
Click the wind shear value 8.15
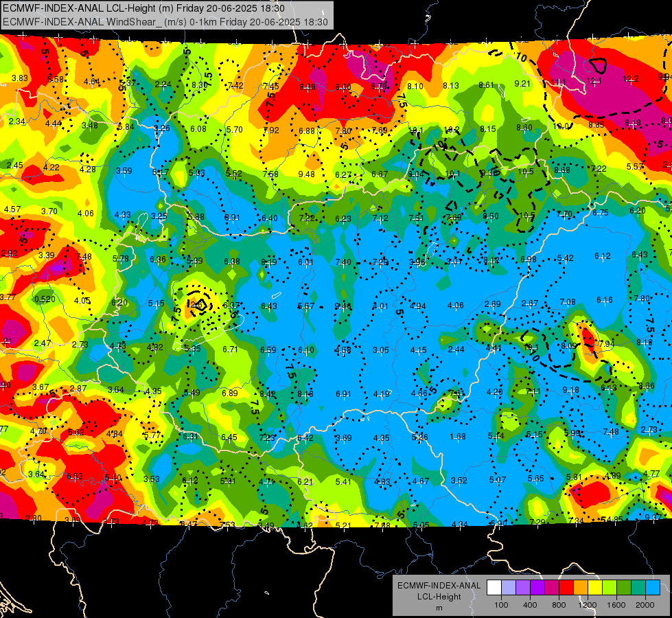click(x=488, y=128)
